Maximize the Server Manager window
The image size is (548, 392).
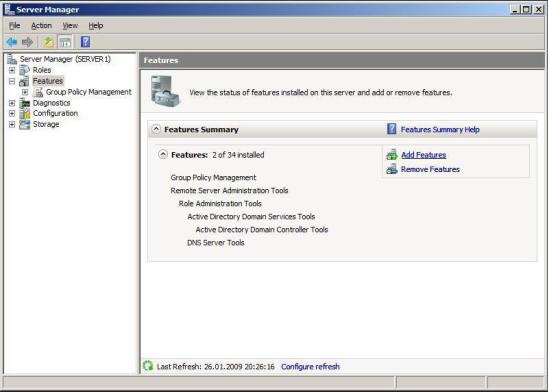(x=526, y=9)
